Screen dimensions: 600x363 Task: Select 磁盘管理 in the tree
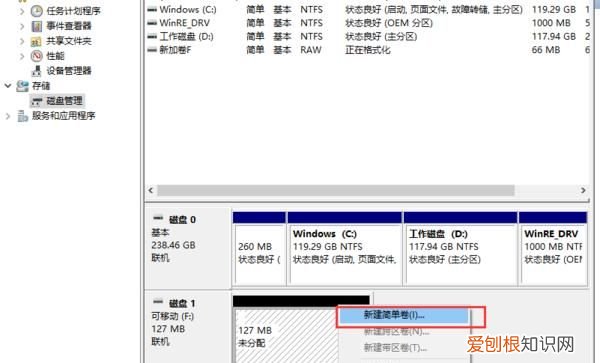[64, 101]
